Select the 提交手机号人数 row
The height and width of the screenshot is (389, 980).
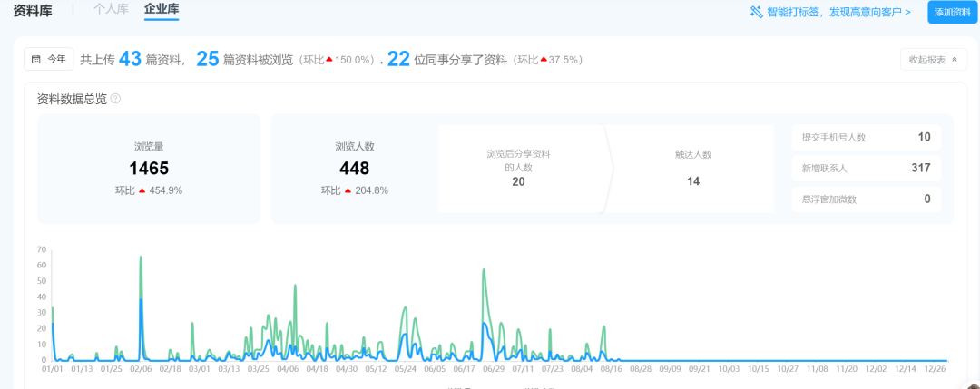[866, 137]
